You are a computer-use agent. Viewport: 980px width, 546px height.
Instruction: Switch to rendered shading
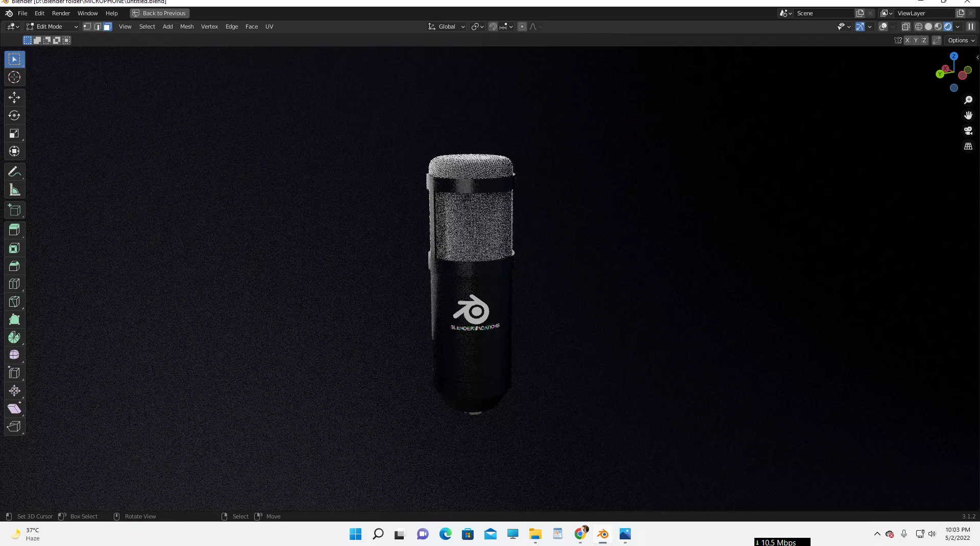pyautogui.click(x=948, y=27)
